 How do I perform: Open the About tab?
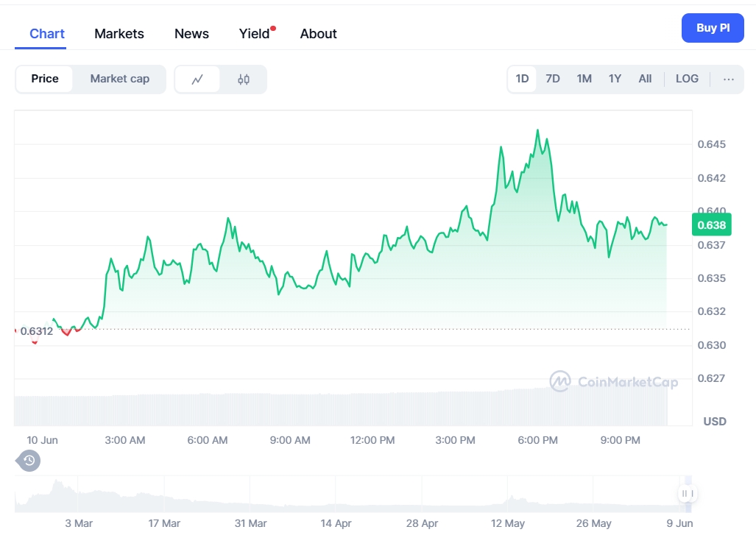318,34
